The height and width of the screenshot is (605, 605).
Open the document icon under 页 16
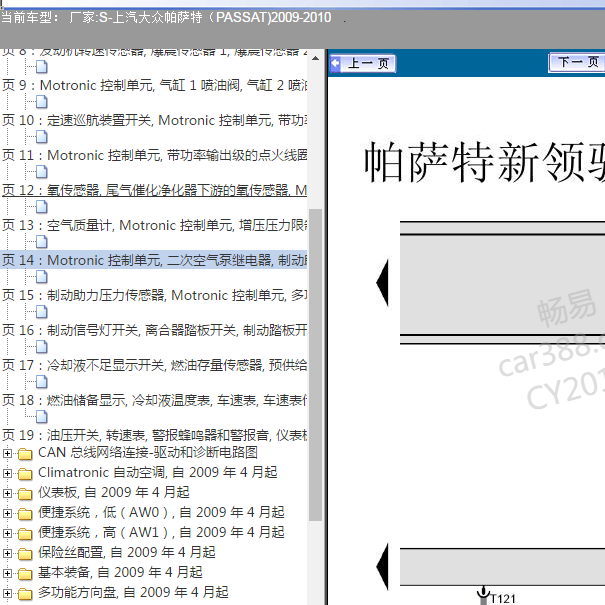click(41, 347)
